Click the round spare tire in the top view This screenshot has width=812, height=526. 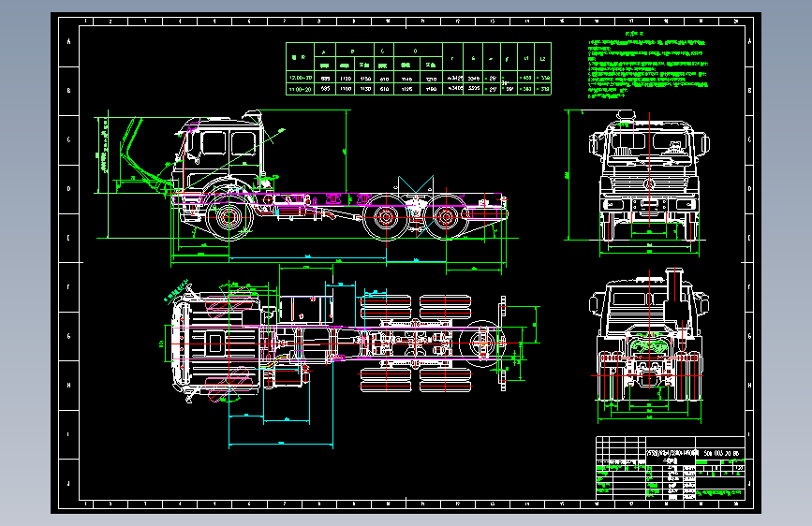pyautogui.click(x=482, y=343)
